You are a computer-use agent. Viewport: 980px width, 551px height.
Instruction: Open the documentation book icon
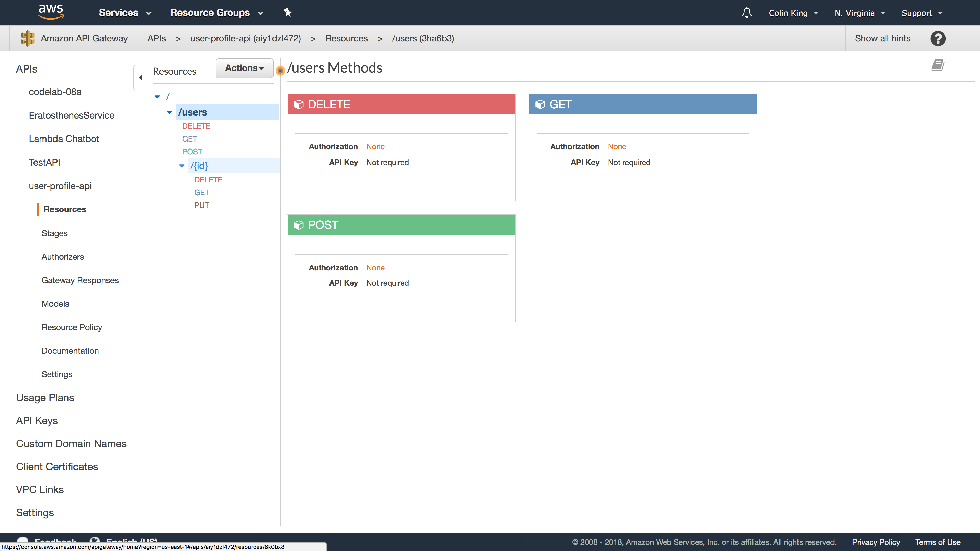(938, 65)
